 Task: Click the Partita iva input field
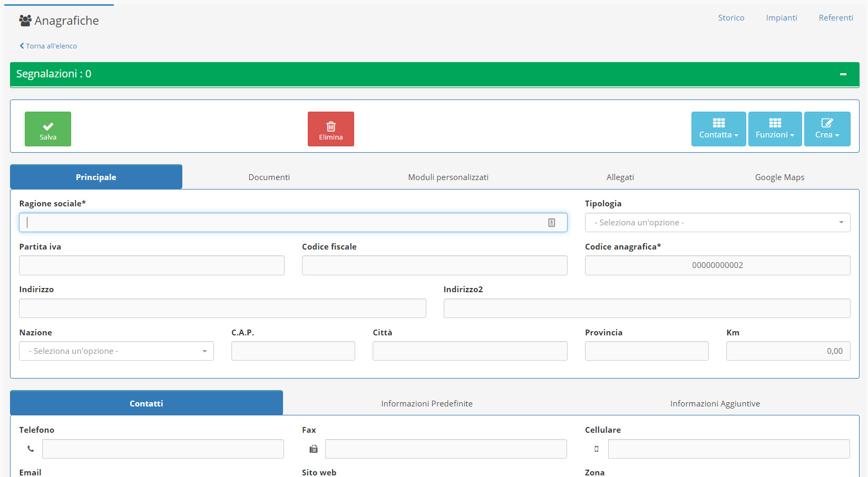[x=152, y=265]
